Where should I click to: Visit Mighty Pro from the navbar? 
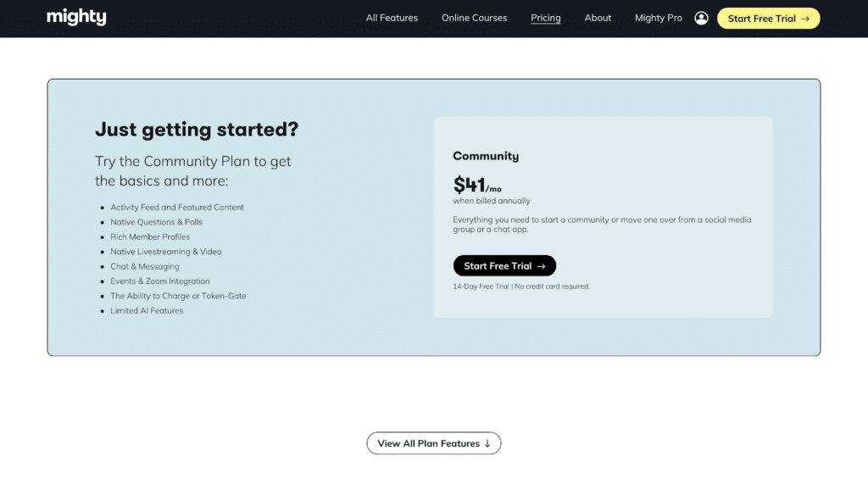pos(658,18)
